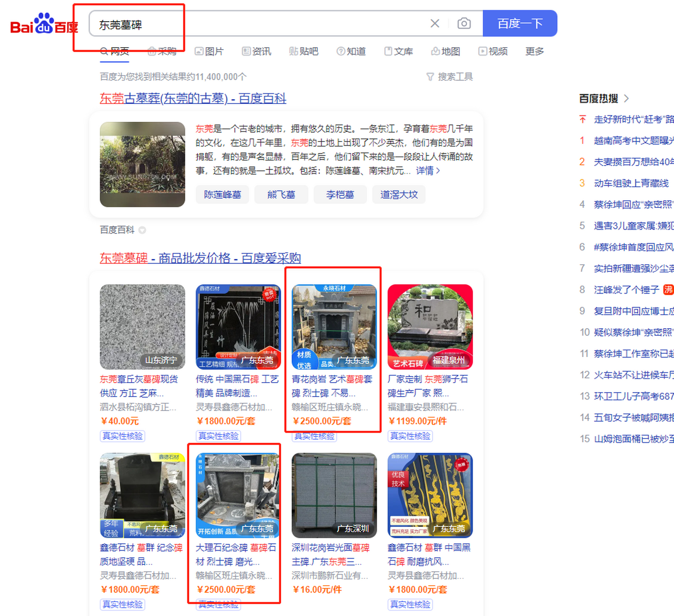Switch to the 贴吧 tab
The width and height of the screenshot is (674, 616).
pos(304,51)
